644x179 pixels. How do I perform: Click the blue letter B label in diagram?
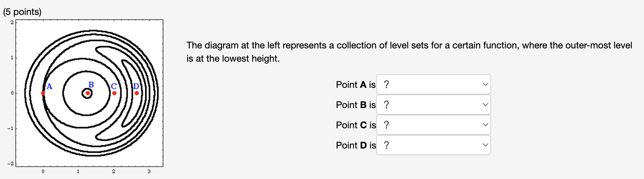[x=91, y=85]
